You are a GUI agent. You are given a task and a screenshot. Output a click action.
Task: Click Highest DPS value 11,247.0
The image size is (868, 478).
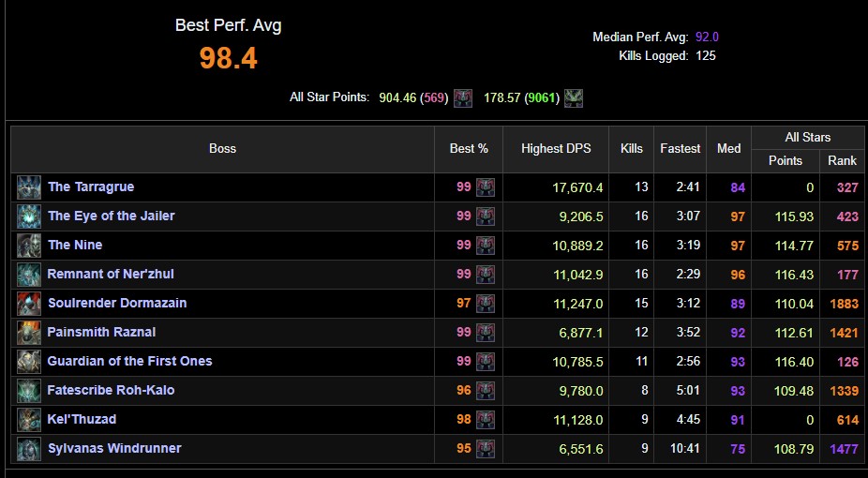coord(578,304)
